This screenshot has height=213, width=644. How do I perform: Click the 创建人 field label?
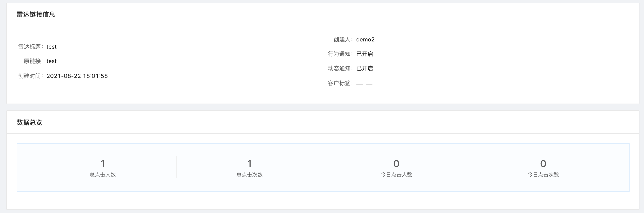342,39
